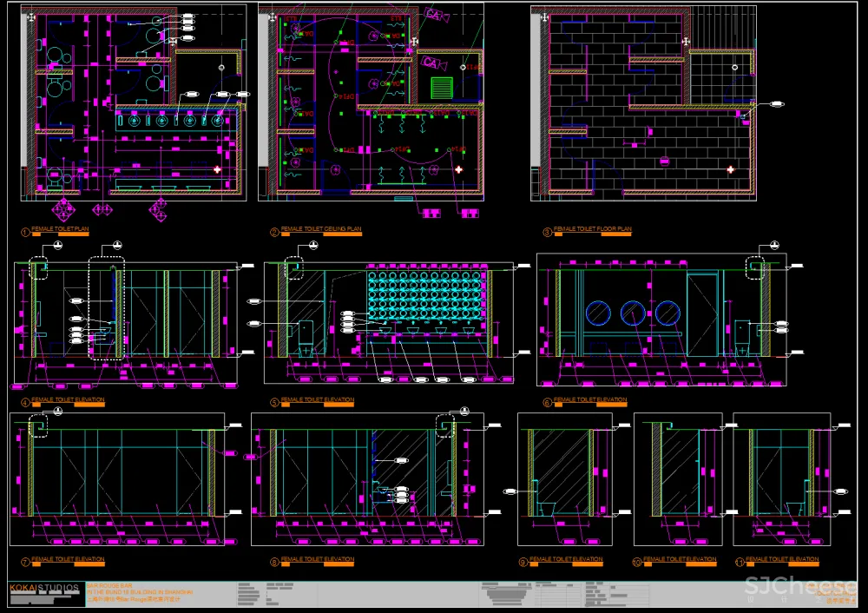This screenshot has height=613, width=868.
Task: Click the number 2 drawing tag circle
Action: [274, 233]
